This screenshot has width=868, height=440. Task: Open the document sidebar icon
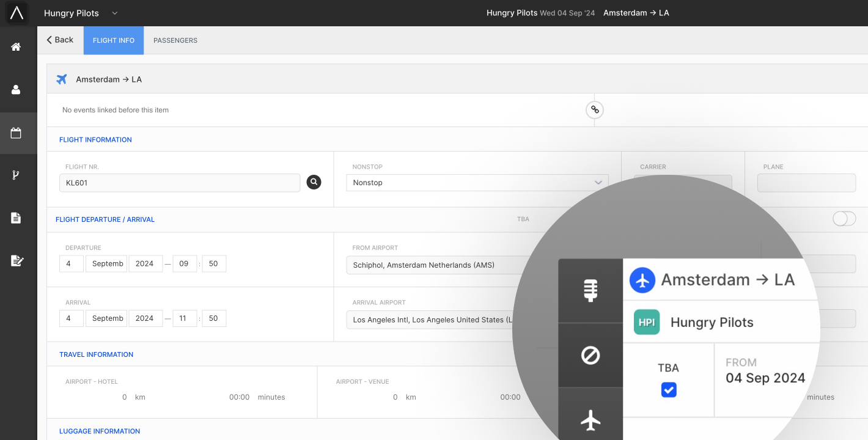[16, 218]
